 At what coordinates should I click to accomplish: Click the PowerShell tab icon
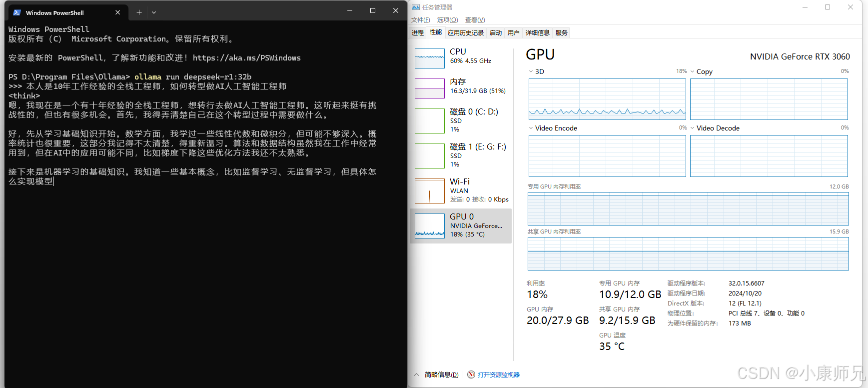pyautogui.click(x=17, y=12)
